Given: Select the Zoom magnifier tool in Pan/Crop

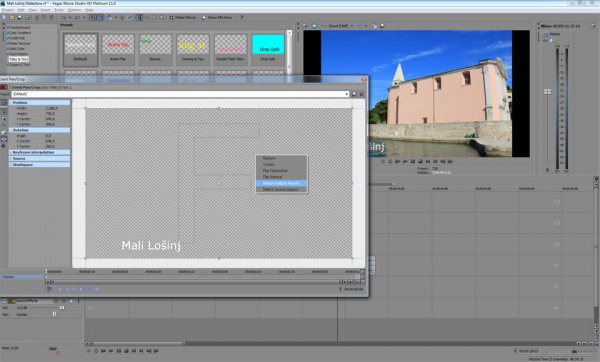Looking at the screenshot, I should (4, 119).
